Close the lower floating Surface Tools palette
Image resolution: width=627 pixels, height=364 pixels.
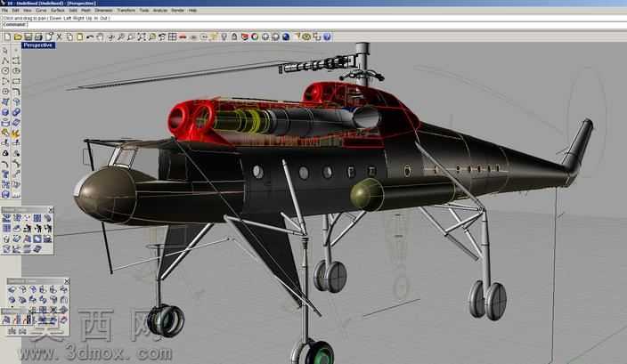click(x=67, y=281)
